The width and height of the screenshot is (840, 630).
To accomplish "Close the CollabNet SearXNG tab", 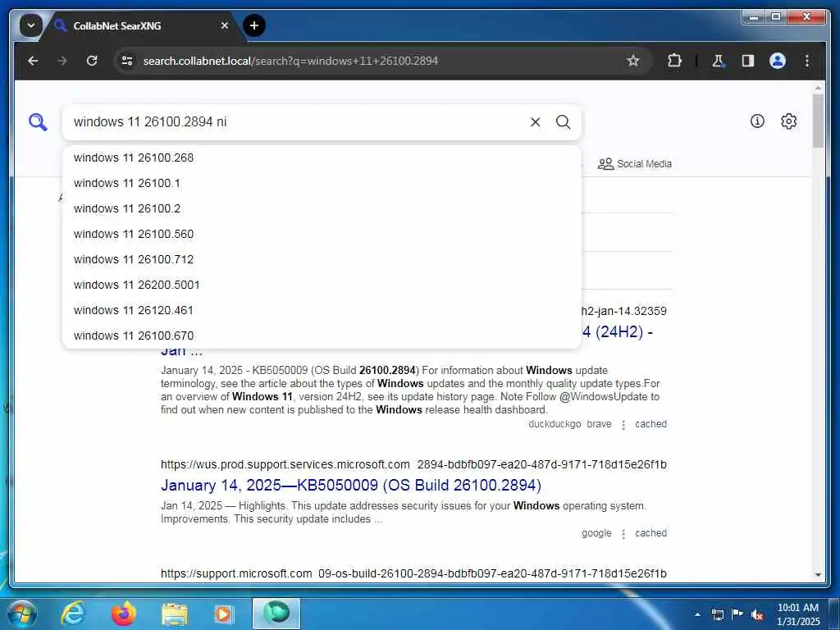I will tap(225, 25).
